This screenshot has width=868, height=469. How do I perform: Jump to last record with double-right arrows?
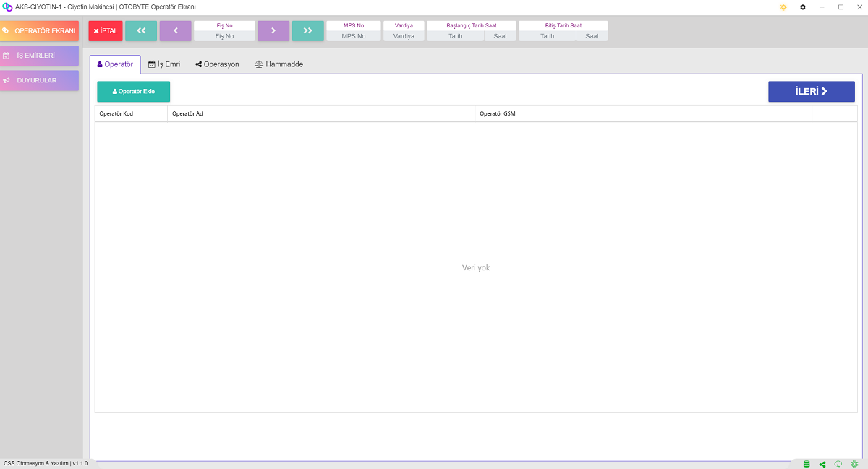(x=308, y=31)
